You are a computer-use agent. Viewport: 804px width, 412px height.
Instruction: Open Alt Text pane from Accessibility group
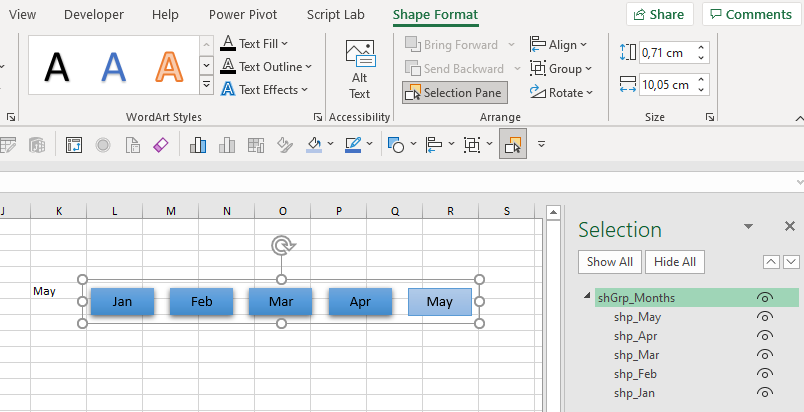pos(359,70)
